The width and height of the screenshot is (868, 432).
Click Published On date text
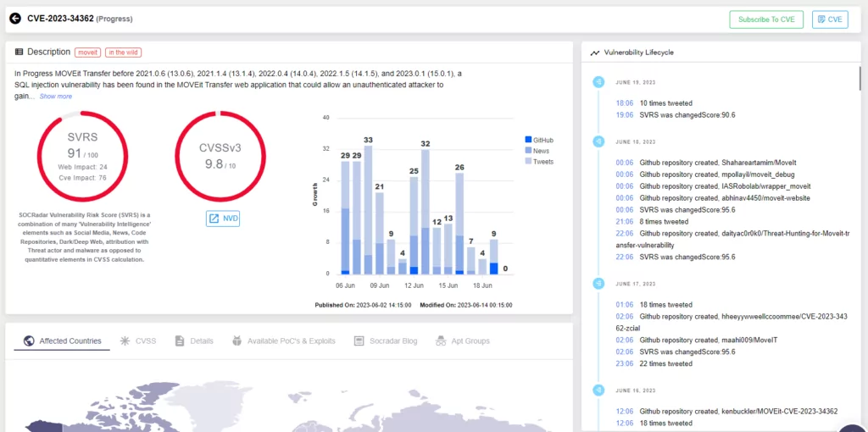pos(363,305)
